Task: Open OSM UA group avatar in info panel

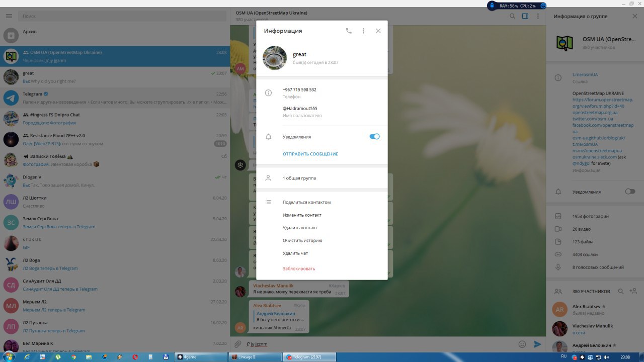Action: click(x=565, y=43)
